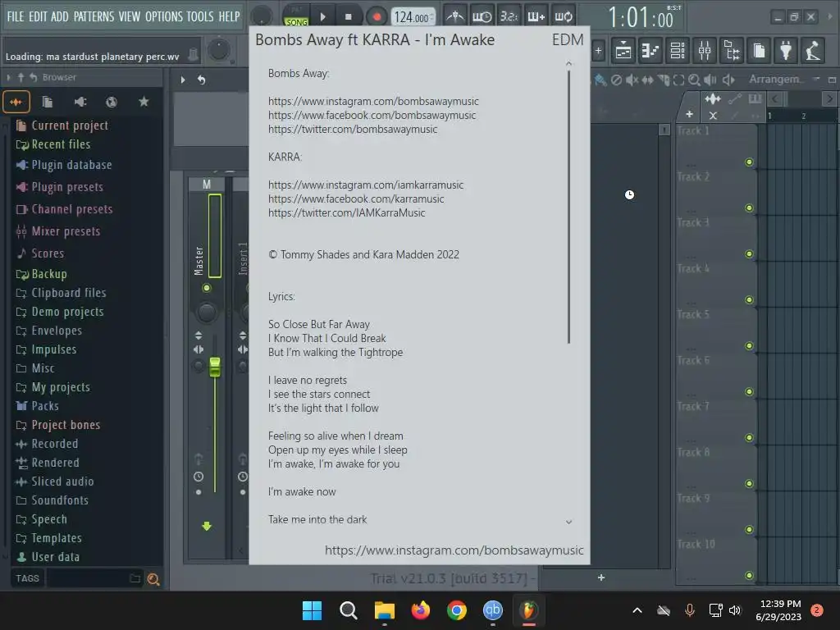Screen dimensions: 840x630
Task: Open the OPTIONS menu
Action: coord(164,16)
